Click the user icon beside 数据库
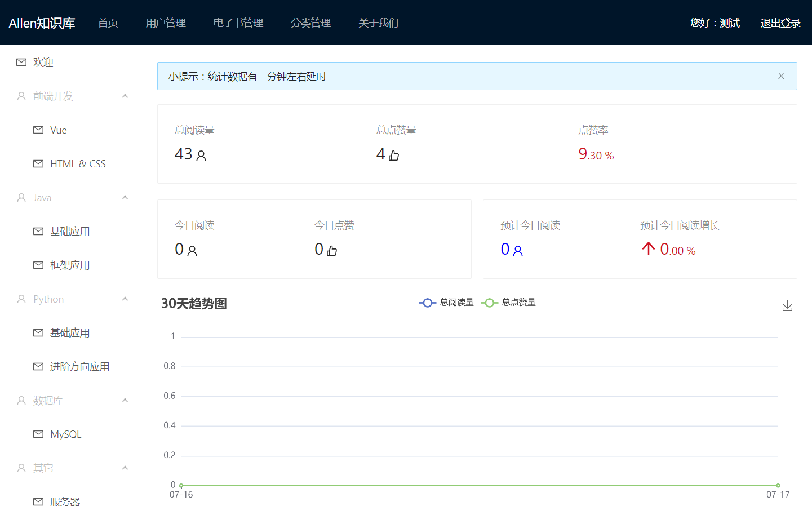This screenshot has width=812, height=506. point(21,401)
